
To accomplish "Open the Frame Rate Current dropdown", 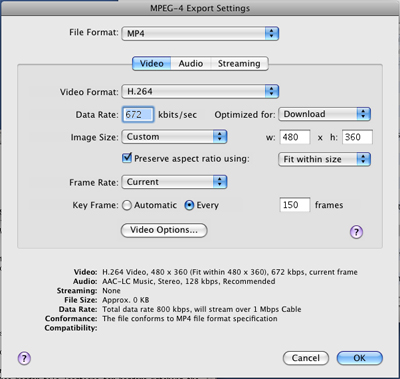I will coord(174,182).
